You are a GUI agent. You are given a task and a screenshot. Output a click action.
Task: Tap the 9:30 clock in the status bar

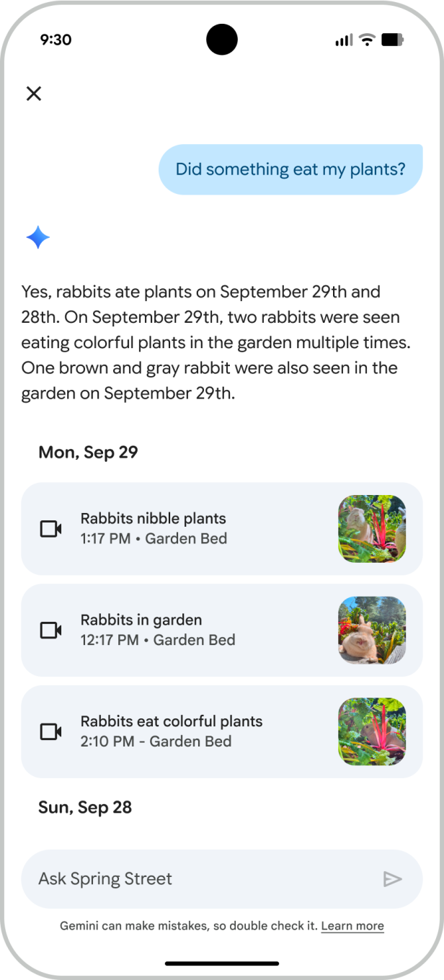pos(58,40)
